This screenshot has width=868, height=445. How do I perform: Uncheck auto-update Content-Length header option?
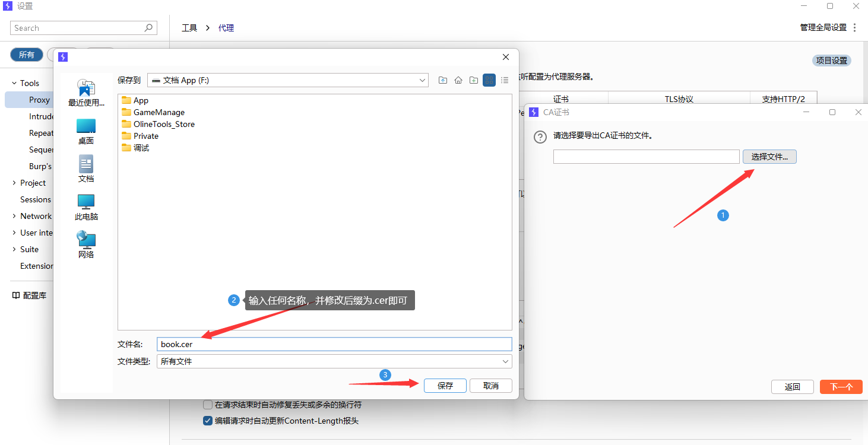pos(208,421)
